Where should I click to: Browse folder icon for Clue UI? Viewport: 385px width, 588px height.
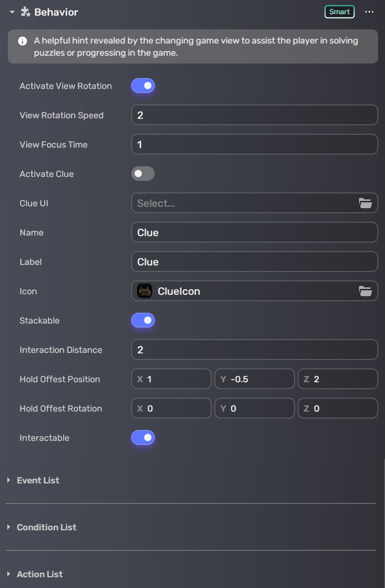(365, 203)
